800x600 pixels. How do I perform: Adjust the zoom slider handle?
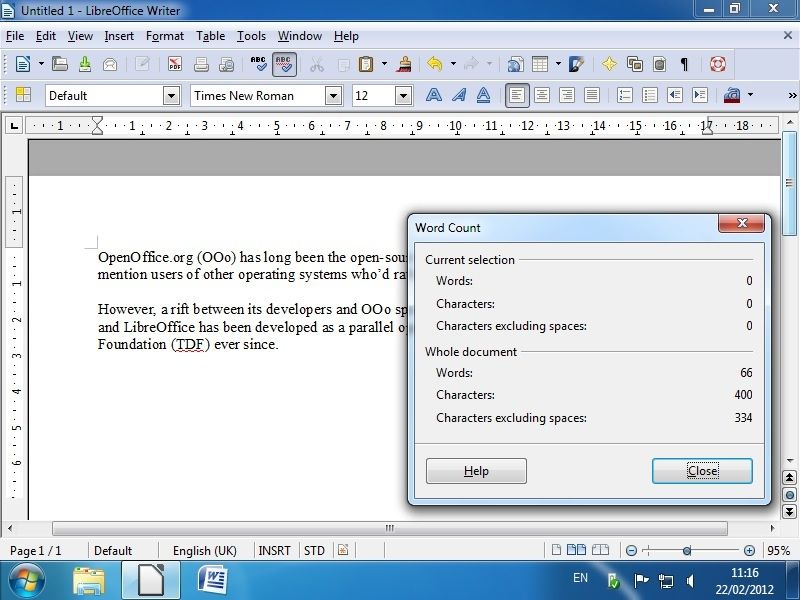[x=687, y=551]
